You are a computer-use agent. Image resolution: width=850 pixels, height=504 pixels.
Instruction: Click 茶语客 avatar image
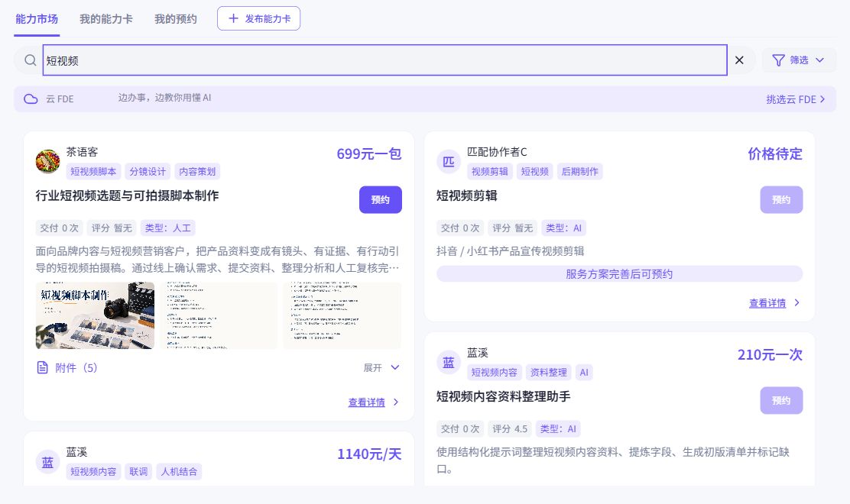(x=47, y=161)
